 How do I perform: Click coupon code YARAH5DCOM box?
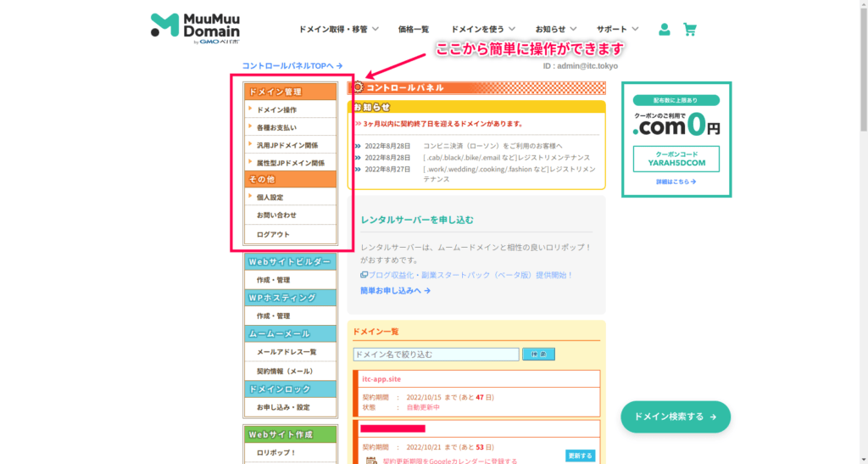676,159
